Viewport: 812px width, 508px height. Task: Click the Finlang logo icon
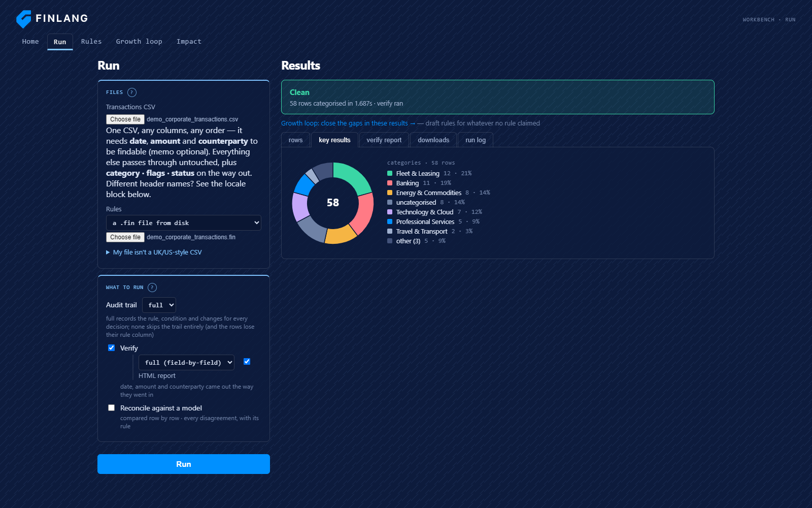[24, 19]
